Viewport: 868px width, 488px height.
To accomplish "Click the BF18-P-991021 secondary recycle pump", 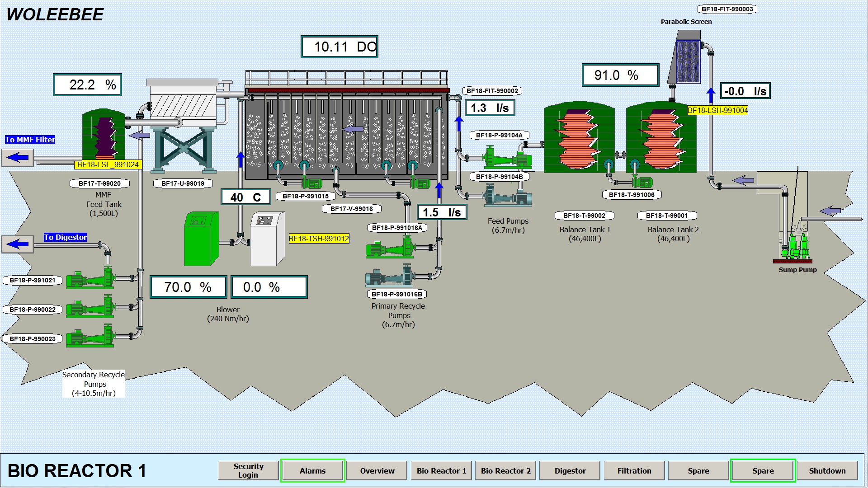I will click(x=90, y=278).
